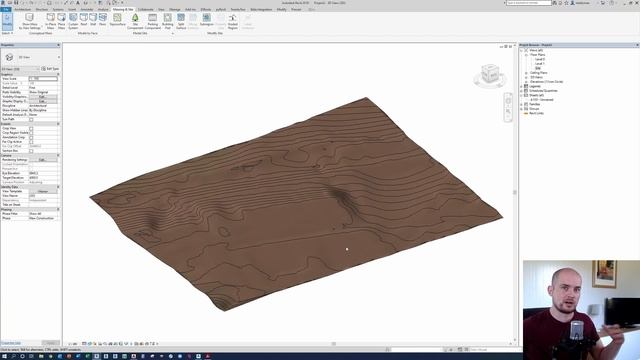Select Revit Links in Project Browser
Screen dimensions: 640x360
[x=536, y=113]
